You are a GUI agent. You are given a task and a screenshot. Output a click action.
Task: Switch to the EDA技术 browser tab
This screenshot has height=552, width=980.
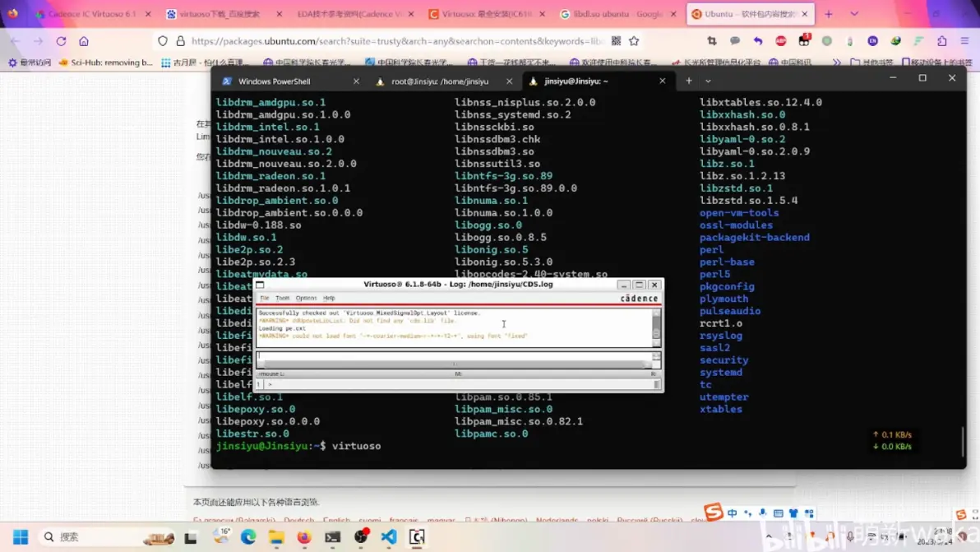pos(355,14)
